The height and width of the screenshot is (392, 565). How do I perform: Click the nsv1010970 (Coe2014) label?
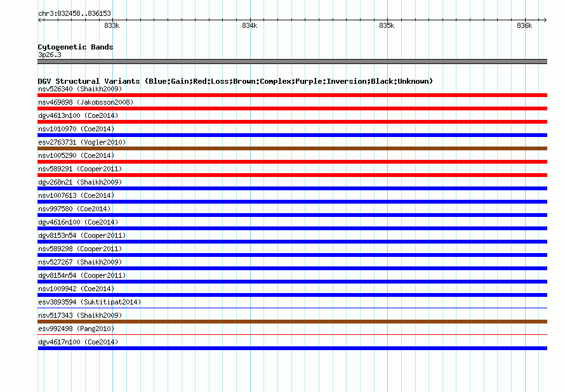click(76, 129)
